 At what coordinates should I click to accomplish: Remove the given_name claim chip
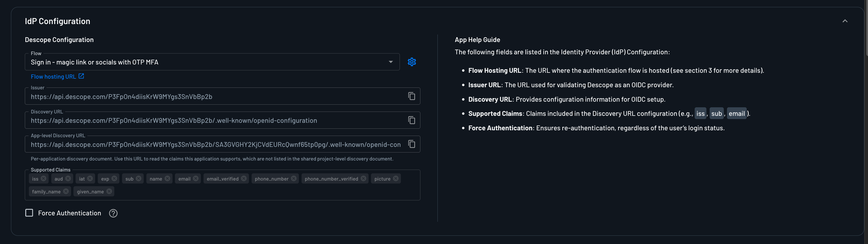[x=109, y=191]
